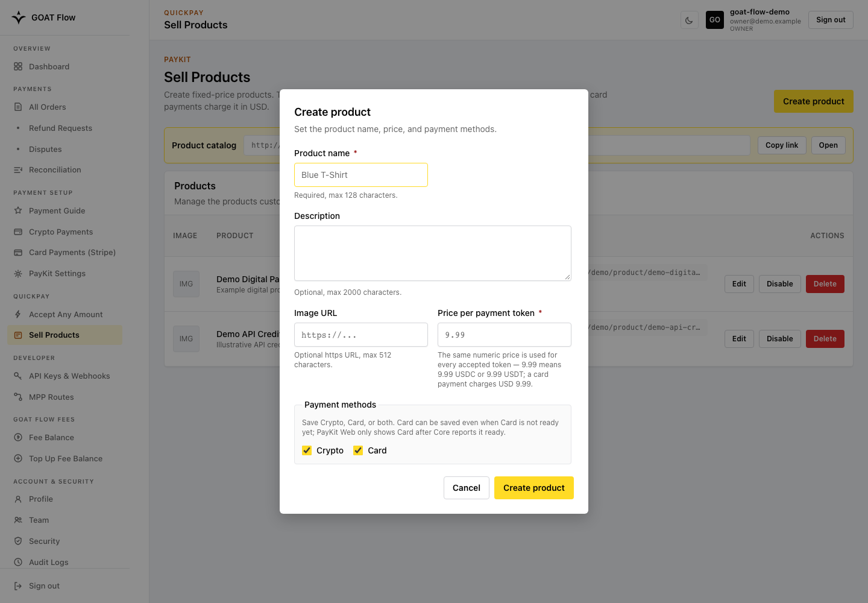Disable the Demo Digital product
868x603 pixels.
click(780, 284)
